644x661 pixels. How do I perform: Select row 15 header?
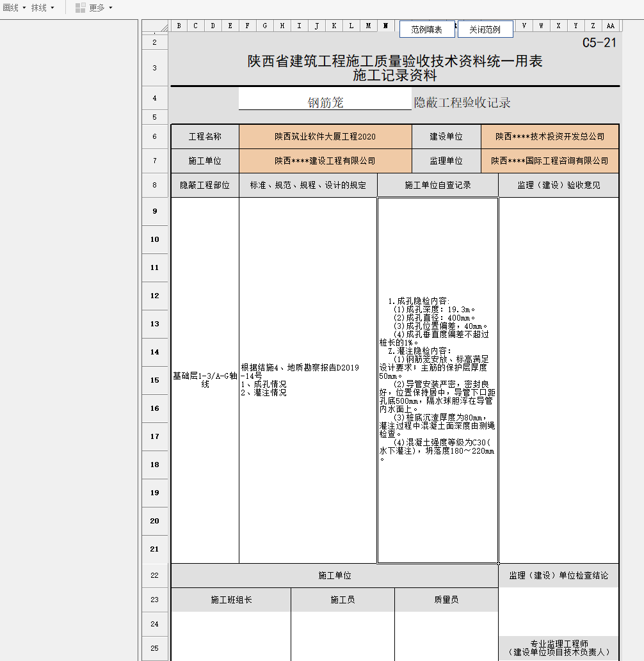(155, 380)
